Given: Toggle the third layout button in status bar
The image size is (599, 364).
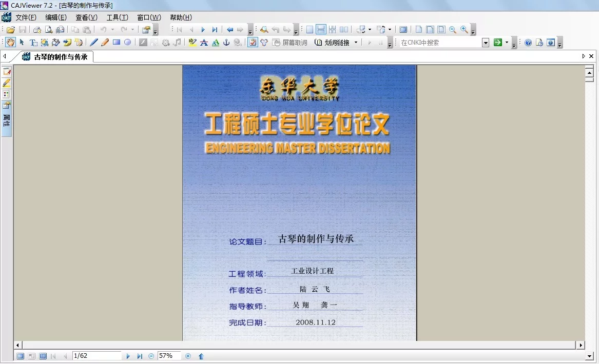Looking at the screenshot, I should click(43, 356).
